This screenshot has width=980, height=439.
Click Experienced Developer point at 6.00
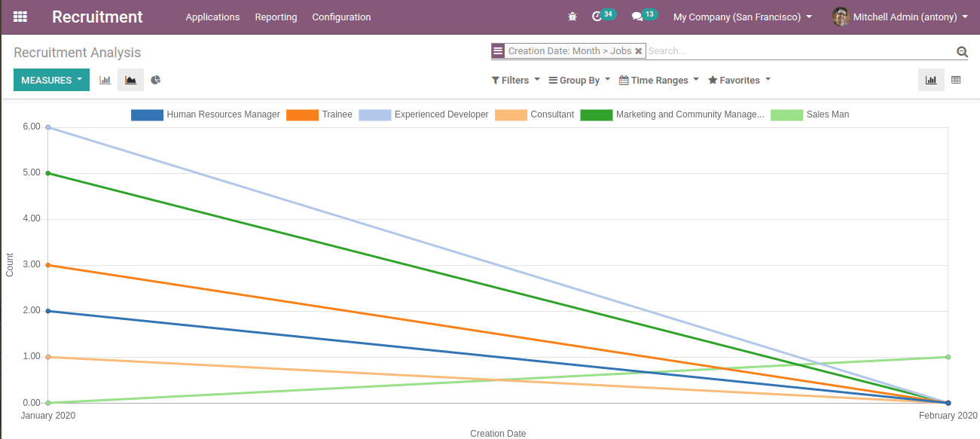pyautogui.click(x=48, y=127)
